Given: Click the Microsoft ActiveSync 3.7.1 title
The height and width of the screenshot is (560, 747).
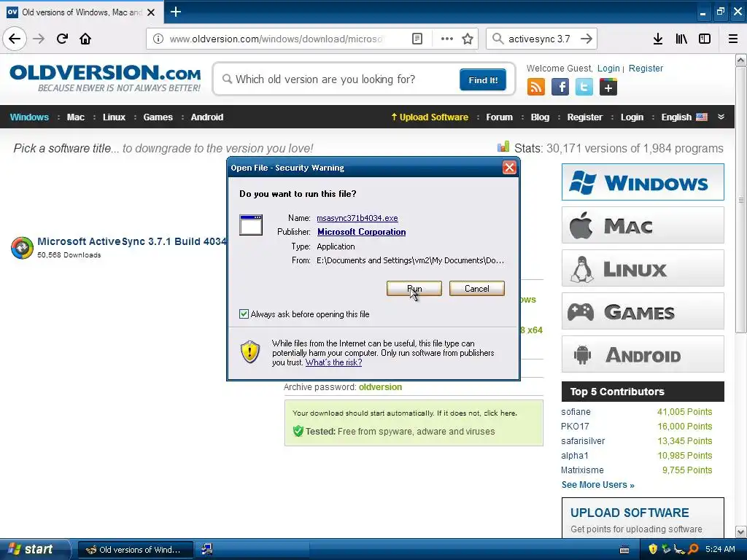Looking at the screenshot, I should coord(132,241).
